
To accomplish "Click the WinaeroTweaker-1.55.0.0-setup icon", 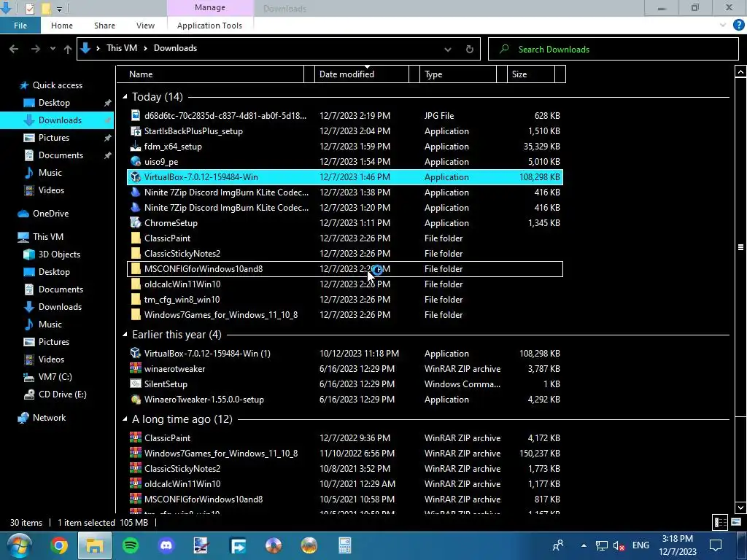I will pos(136,399).
